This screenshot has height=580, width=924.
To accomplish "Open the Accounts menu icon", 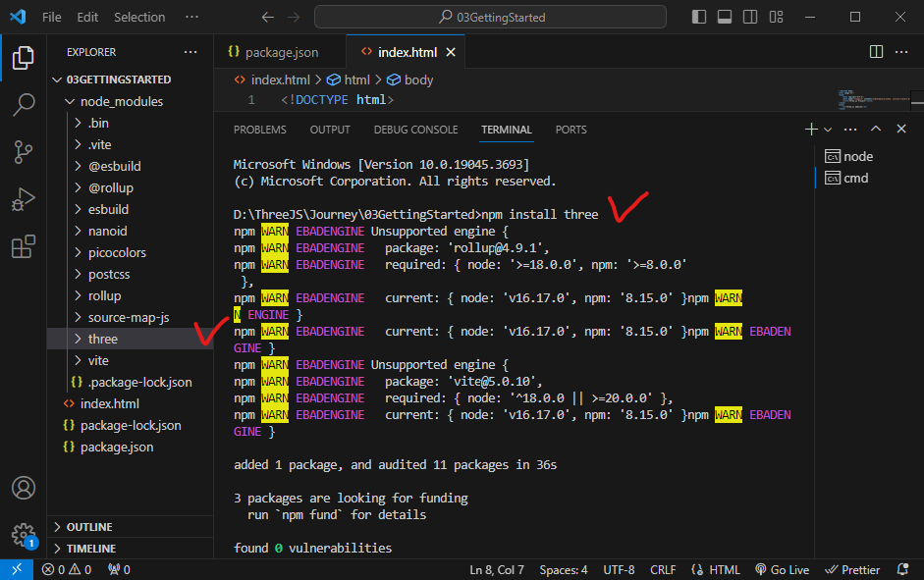I will 23,488.
